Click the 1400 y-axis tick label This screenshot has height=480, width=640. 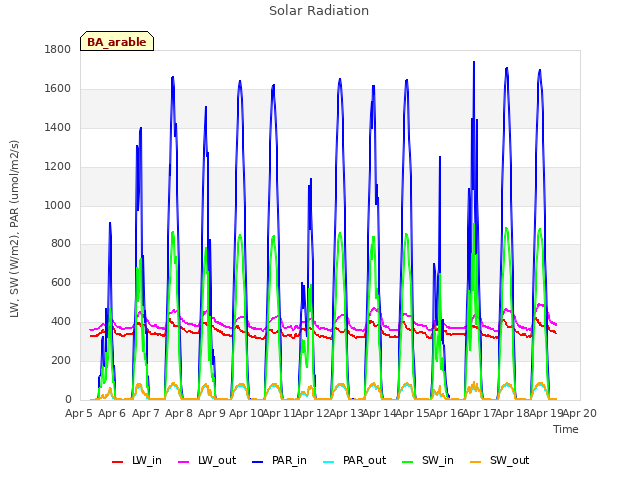tap(58, 128)
